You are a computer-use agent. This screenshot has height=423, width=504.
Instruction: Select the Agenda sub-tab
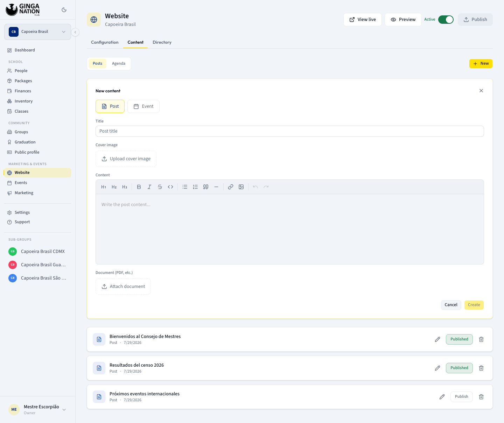(119, 63)
